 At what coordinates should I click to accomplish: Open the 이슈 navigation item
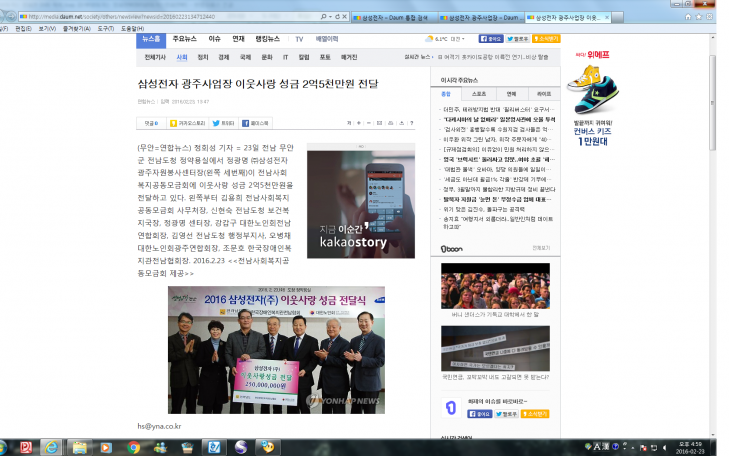tap(214, 39)
